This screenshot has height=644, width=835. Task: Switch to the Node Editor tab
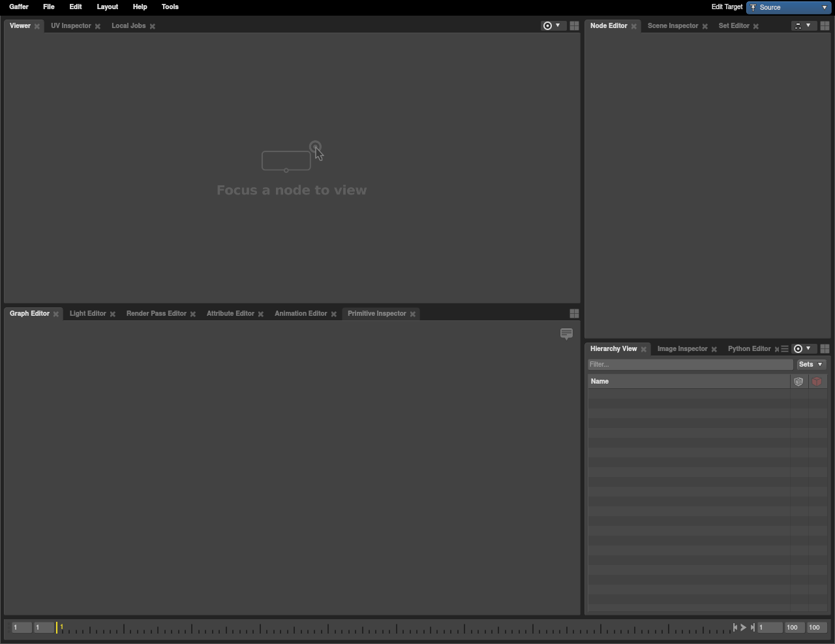coord(609,25)
